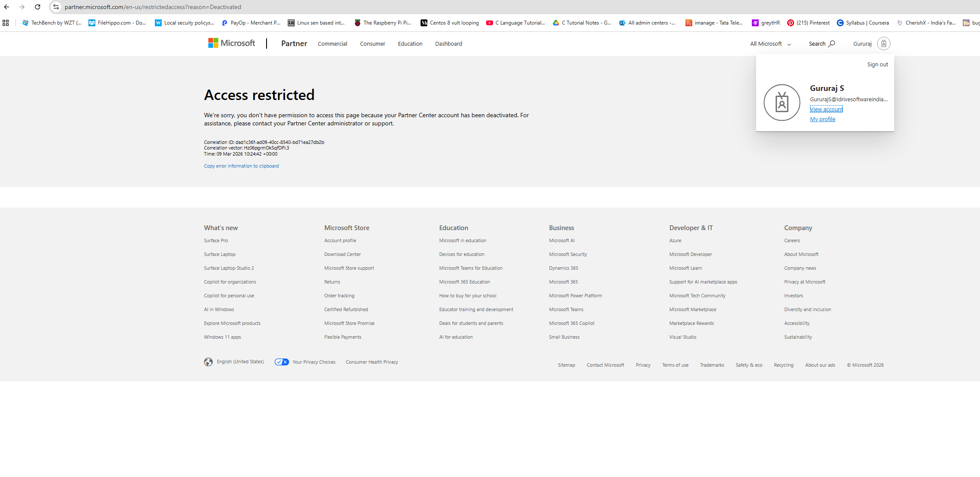Viewport: 980px width, 477px height.
Task: Open the Syllabus Coursera bookmark
Action: (x=863, y=23)
